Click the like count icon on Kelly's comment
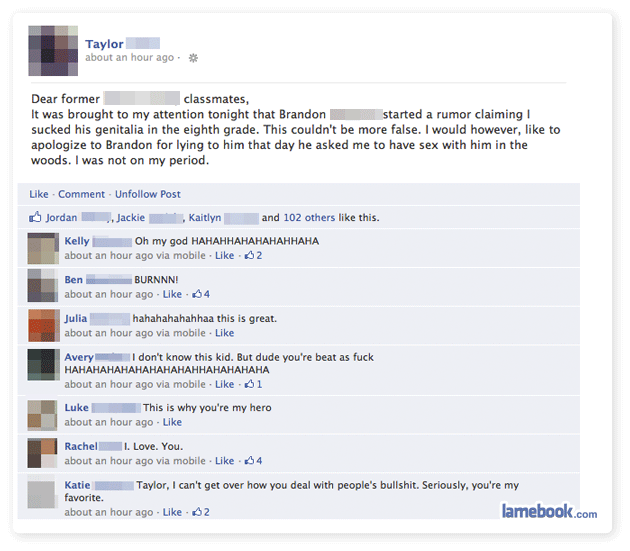Viewport: 630px width, 551px height. tap(253, 255)
